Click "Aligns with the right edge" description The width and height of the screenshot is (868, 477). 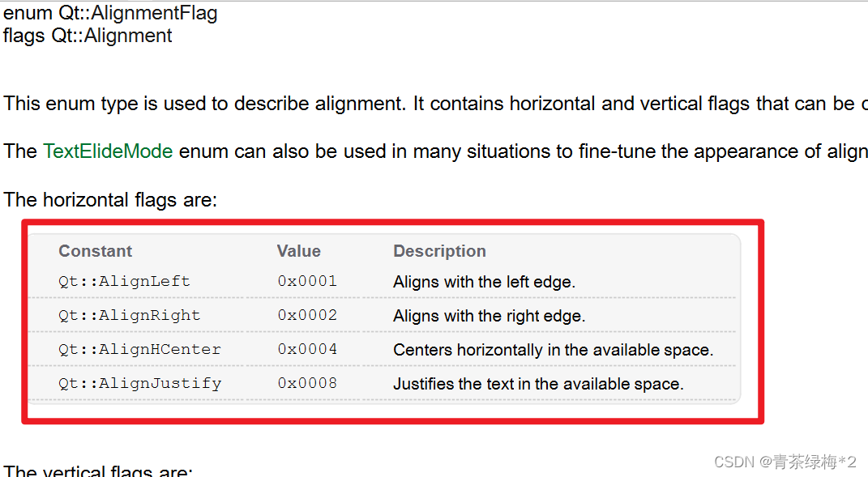[489, 316]
